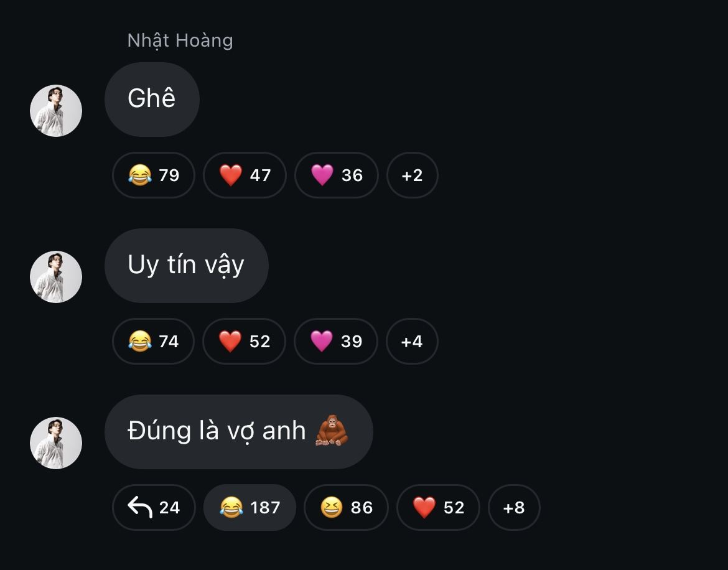Select the 'Uy tín vậy' message bubble
Screen dimensions: 728x570
click(x=187, y=266)
